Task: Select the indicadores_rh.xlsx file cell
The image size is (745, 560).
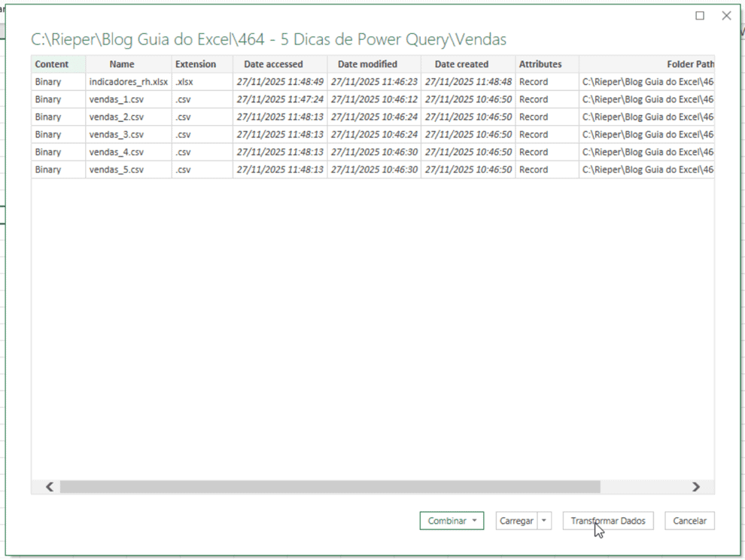Action: (128, 81)
